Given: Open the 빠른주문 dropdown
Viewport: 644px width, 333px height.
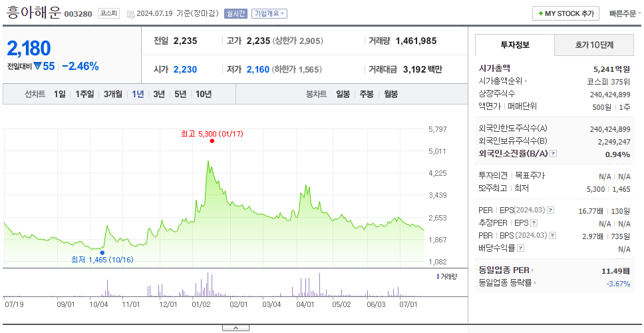Looking at the screenshot, I should 625,13.
